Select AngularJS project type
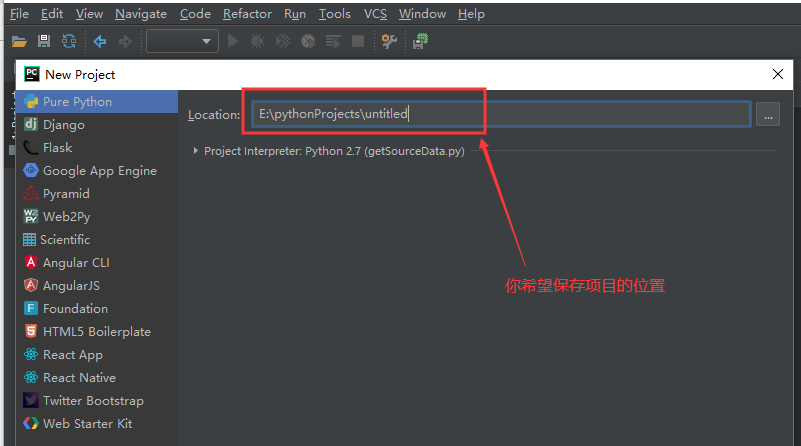 [x=97, y=286]
